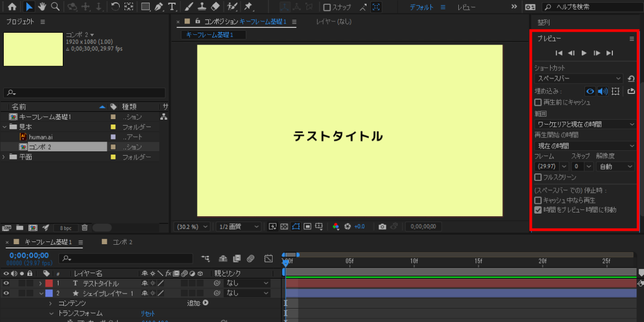Image resolution: width=644 pixels, height=322 pixels.
Task: Open the プロジェクト panel menu
Action: coord(43,22)
